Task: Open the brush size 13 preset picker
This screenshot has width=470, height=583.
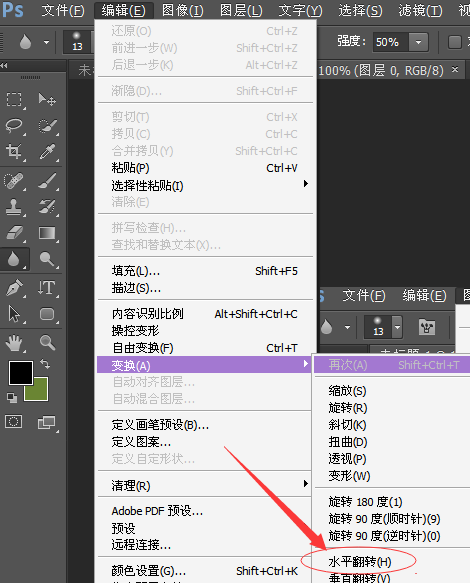Action: (77, 42)
